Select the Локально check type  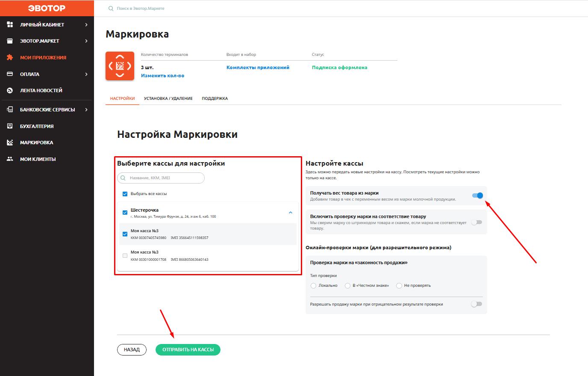coord(314,286)
